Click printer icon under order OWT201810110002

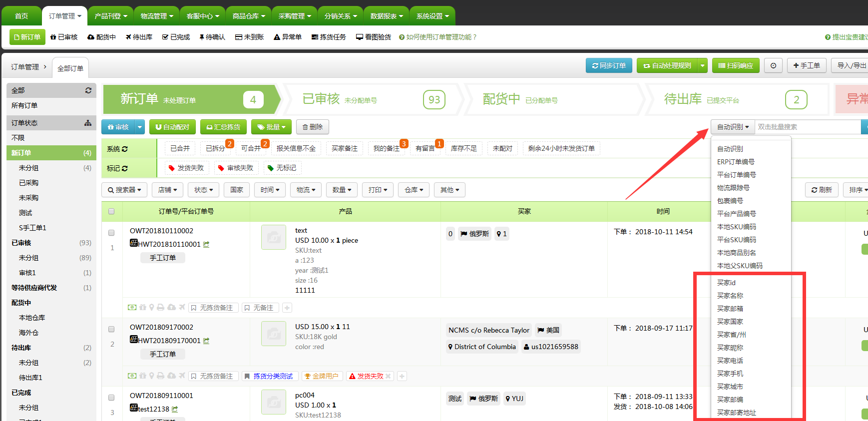160,308
